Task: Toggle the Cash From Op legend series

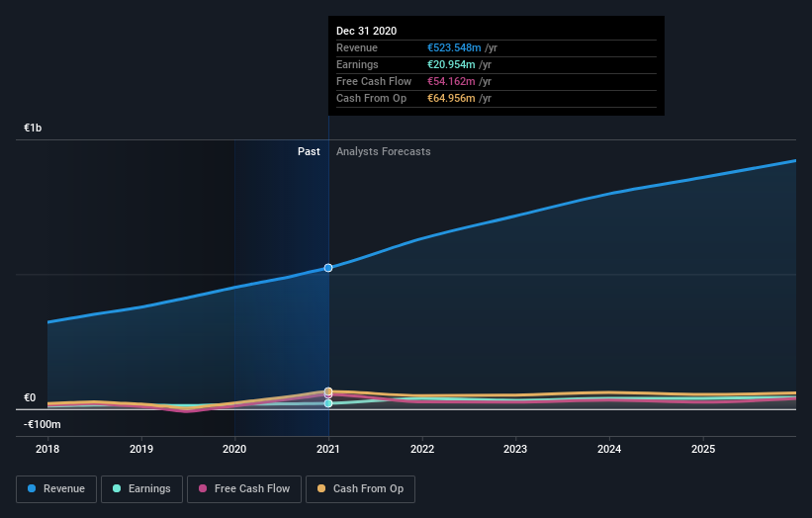Action: pyautogui.click(x=360, y=489)
